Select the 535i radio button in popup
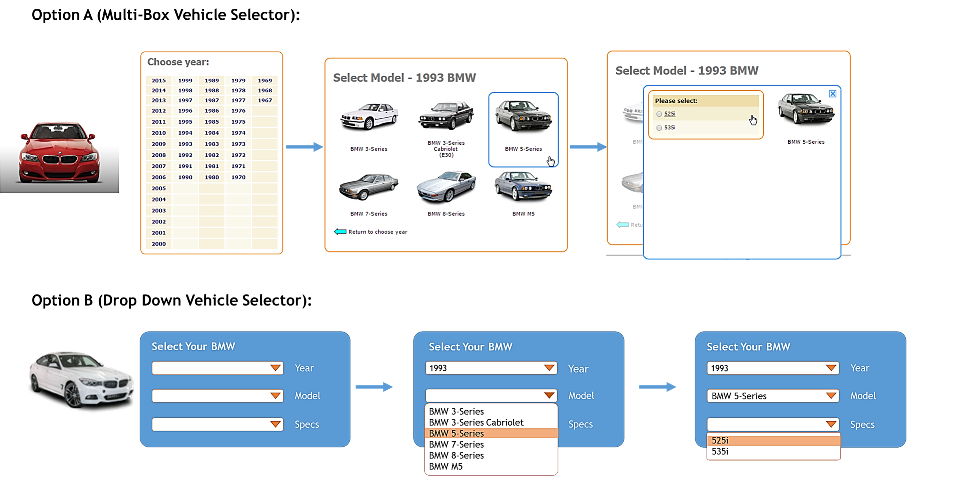Viewport: 980px width, 484px height. (659, 128)
